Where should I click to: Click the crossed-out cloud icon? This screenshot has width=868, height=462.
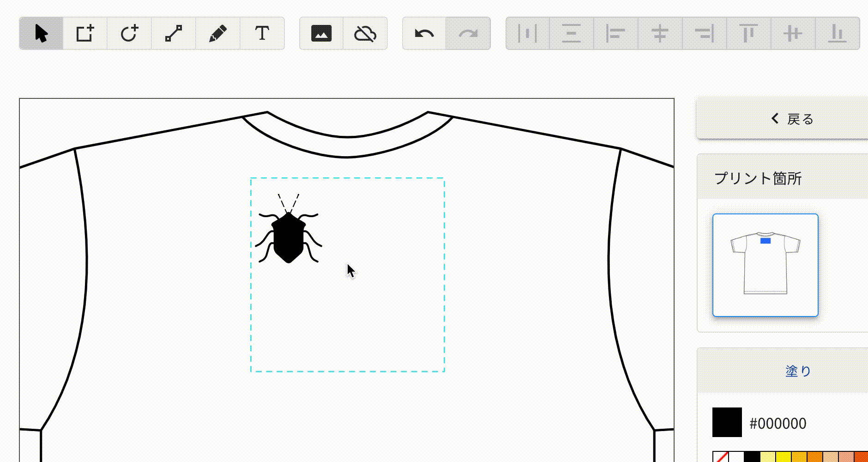click(365, 34)
